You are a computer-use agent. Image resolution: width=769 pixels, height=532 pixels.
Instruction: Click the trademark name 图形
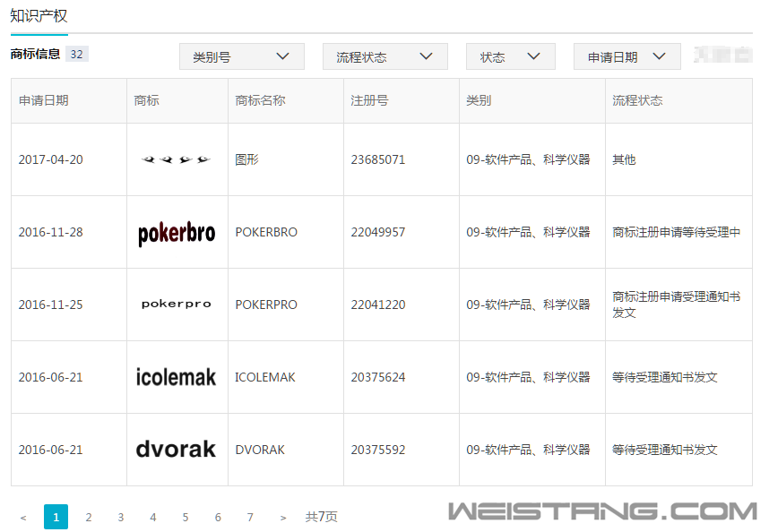(x=246, y=159)
